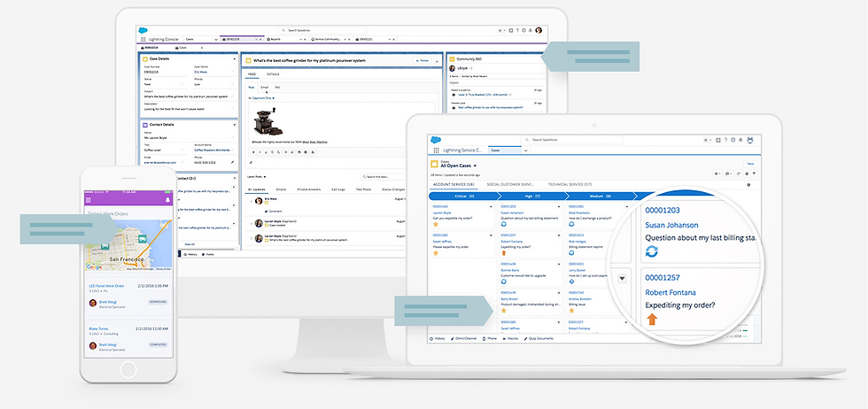Open Coffee Roasters Worldwide account link

[212, 150]
